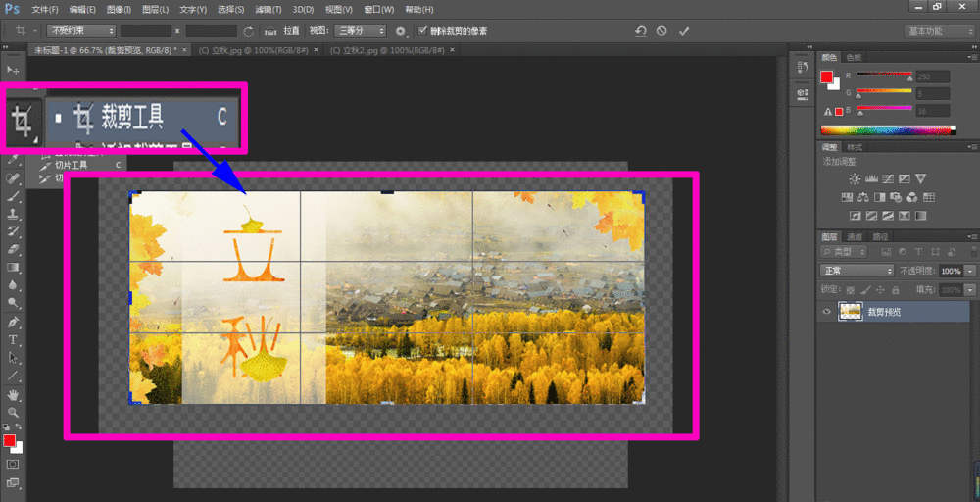Open the 三等分 overlay view dropdown

click(361, 31)
